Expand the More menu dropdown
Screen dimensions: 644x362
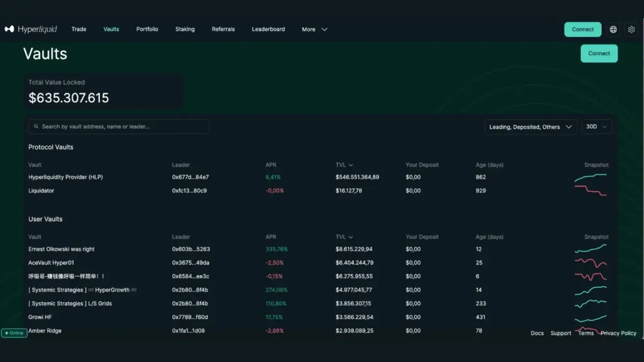314,29
